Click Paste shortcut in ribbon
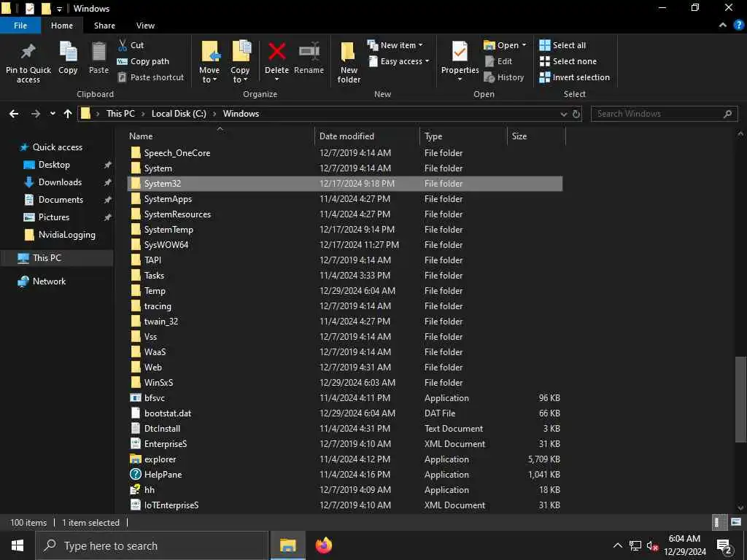747x560 pixels. click(150, 77)
